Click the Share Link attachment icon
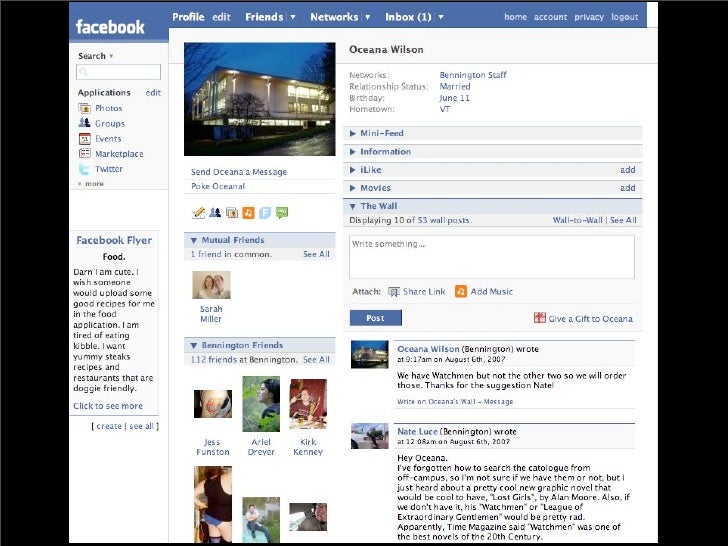 point(394,292)
